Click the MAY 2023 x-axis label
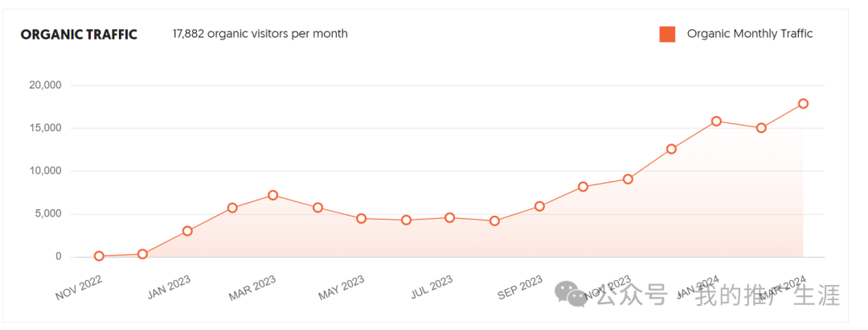Image resolution: width=868 pixels, height=330 pixels. (x=341, y=288)
